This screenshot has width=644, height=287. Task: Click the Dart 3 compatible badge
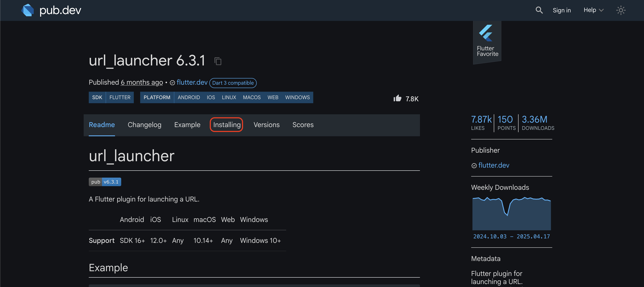pyautogui.click(x=233, y=83)
